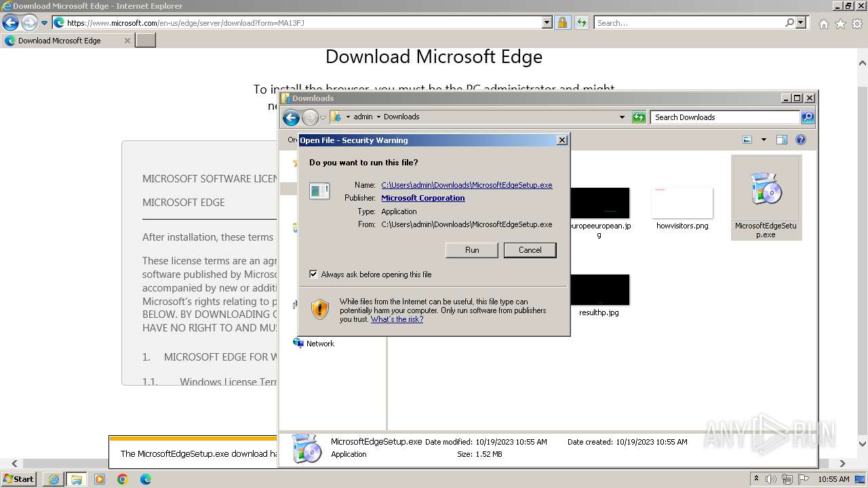Open the view options dropdown arrow

(764, 140)
